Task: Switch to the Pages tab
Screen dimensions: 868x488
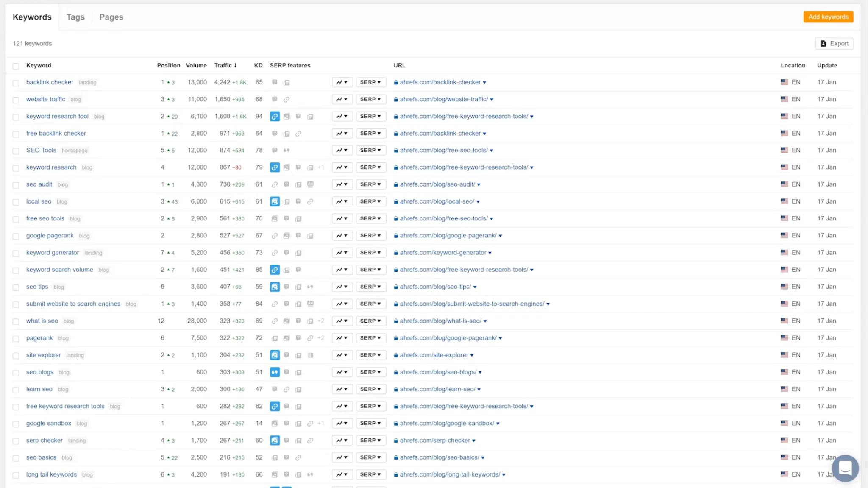Action: click(111, 17)
